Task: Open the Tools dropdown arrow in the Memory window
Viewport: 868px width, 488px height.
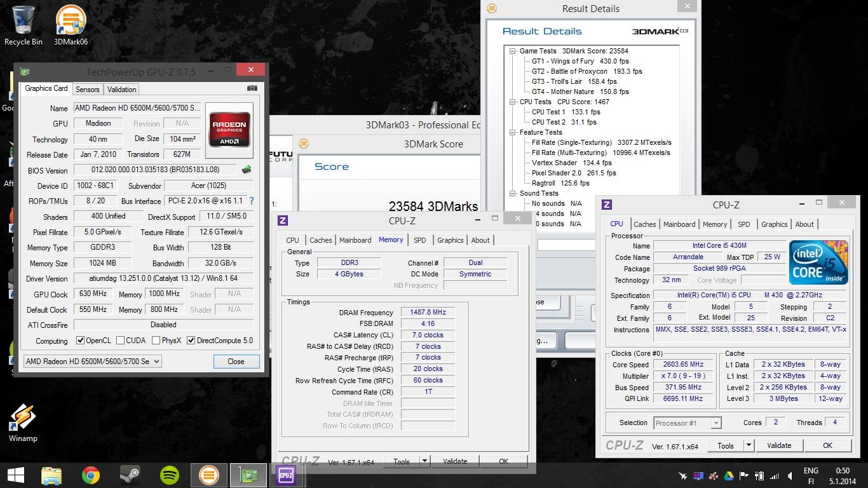Action: 424,461
